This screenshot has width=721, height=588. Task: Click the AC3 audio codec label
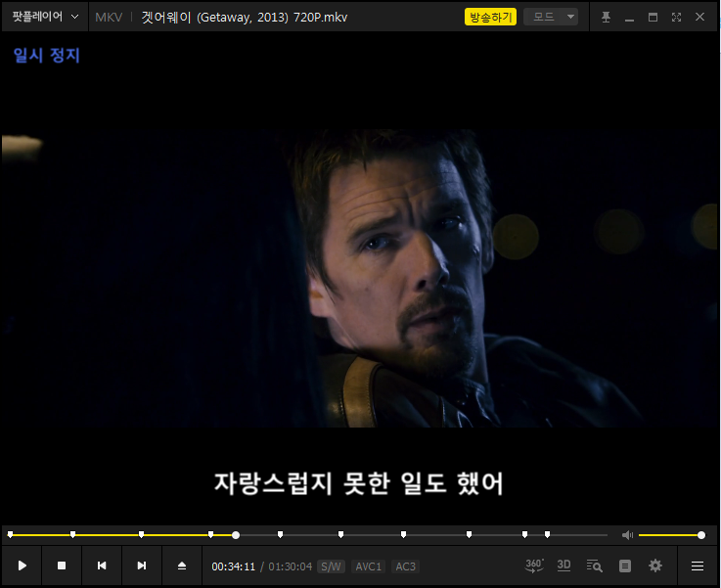pyautogui.click(x=406, y=566)
